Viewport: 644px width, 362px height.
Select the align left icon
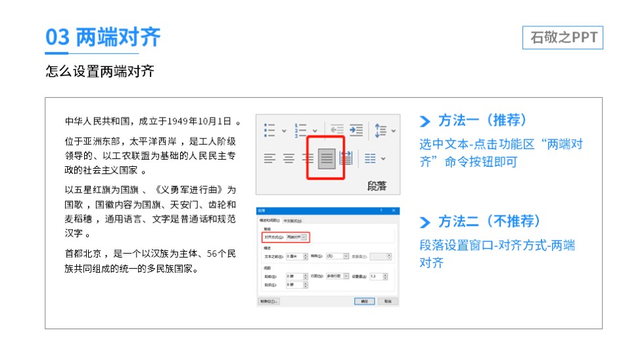pyautogui.click(x=270, y=158)
